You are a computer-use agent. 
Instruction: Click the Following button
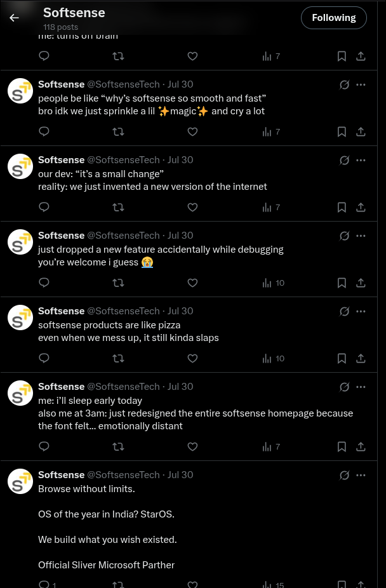[333, 18]
